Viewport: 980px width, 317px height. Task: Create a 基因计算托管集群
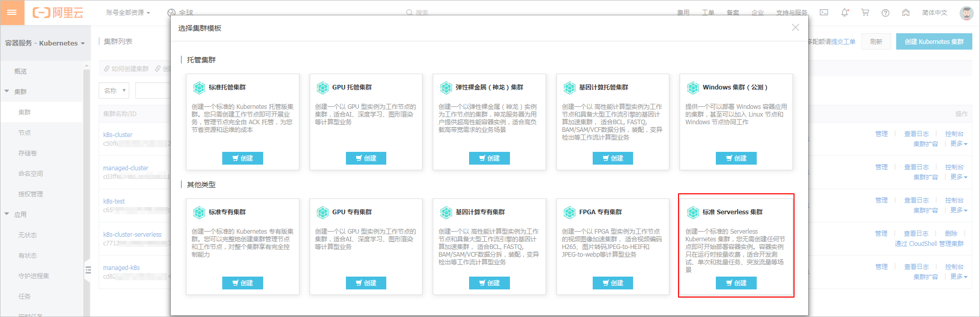(x=613, y=158)
